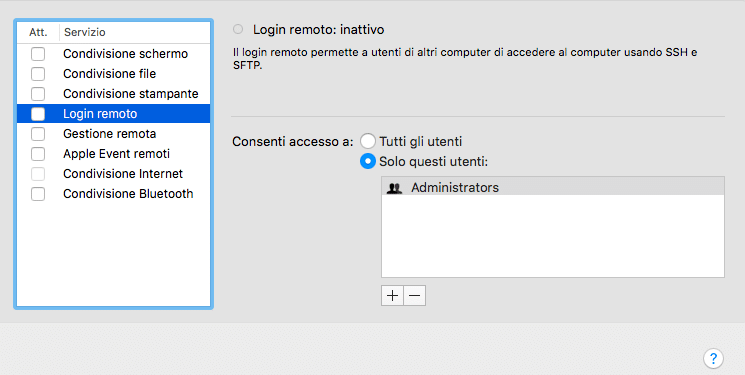Check the Apple Event remoti box
Image resolution: width=745 pixels, height=375 pixels.
pos(38,154)
